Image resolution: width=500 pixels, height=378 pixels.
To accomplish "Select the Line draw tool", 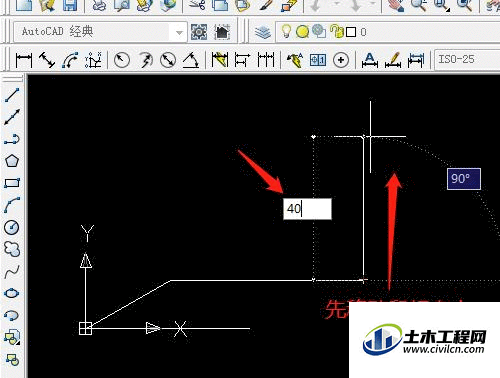I will pyautogui.click(x=12, y=95).
